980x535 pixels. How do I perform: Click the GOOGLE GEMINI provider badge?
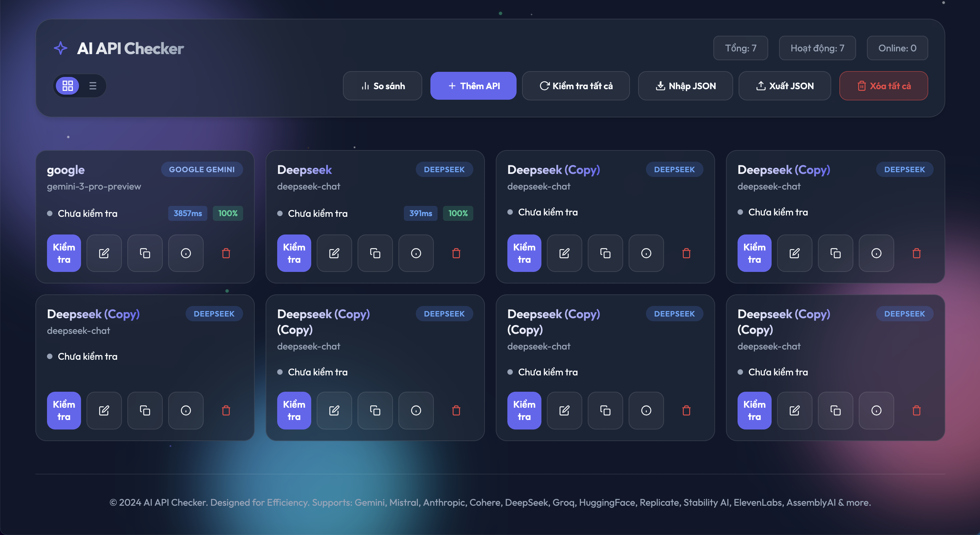pos(202,169)
